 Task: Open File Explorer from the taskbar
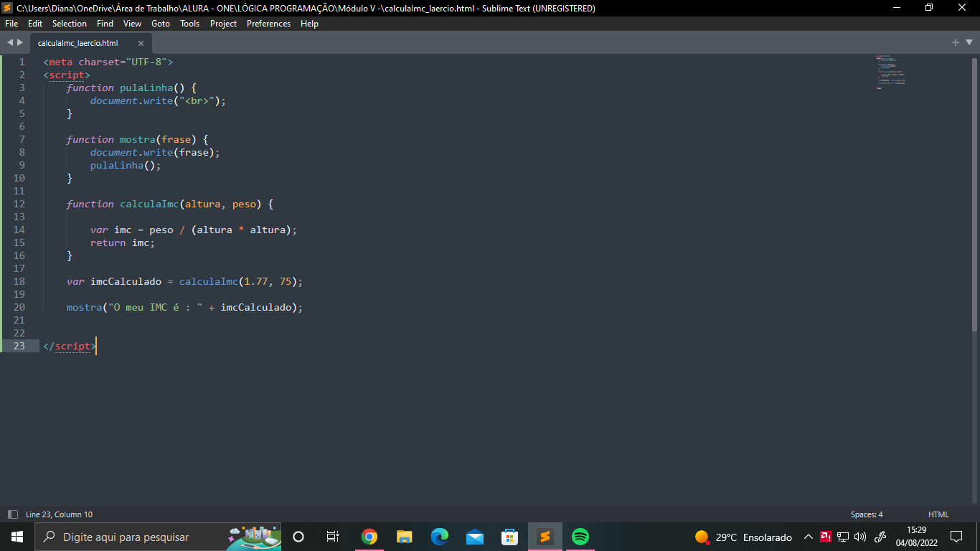point(405,537)
